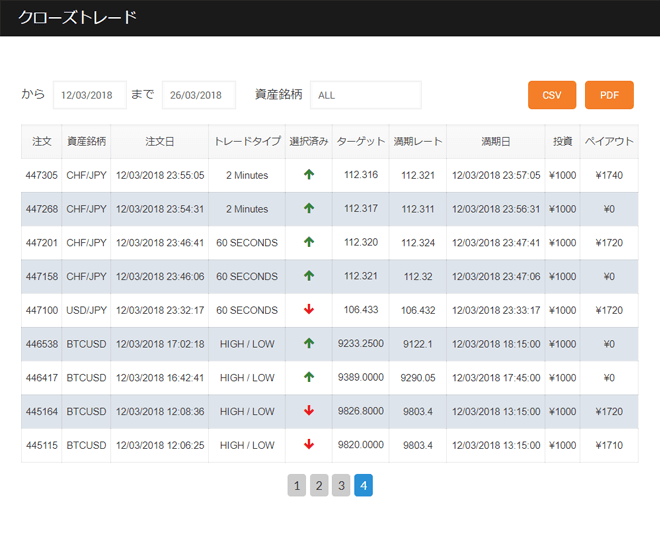
Task: Click the ターゲット column header
Action: [x=361, y=141]
